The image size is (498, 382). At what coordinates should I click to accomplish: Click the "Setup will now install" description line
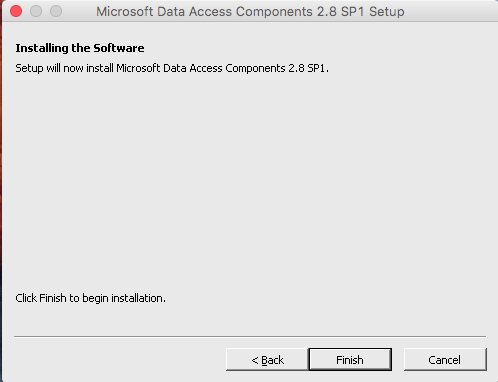pyautogui.click(x=172, y=68)
